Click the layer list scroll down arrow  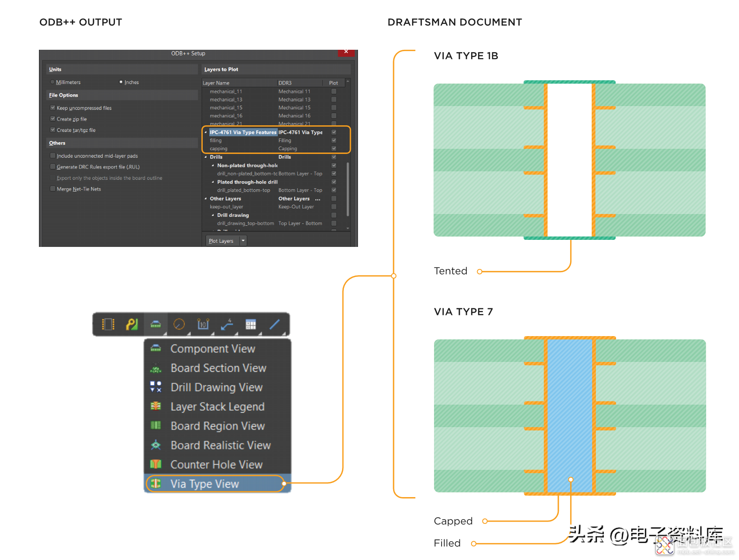(x=348, y=228)
